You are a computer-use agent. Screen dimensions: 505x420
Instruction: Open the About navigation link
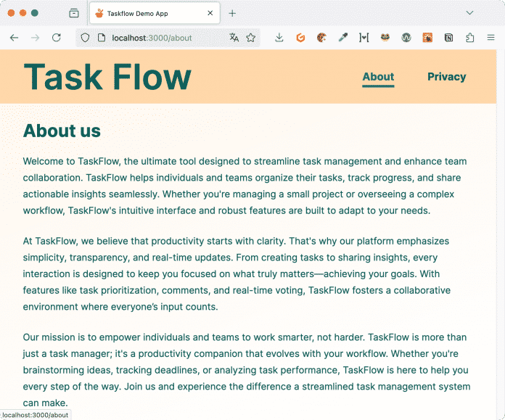point(378,77)
